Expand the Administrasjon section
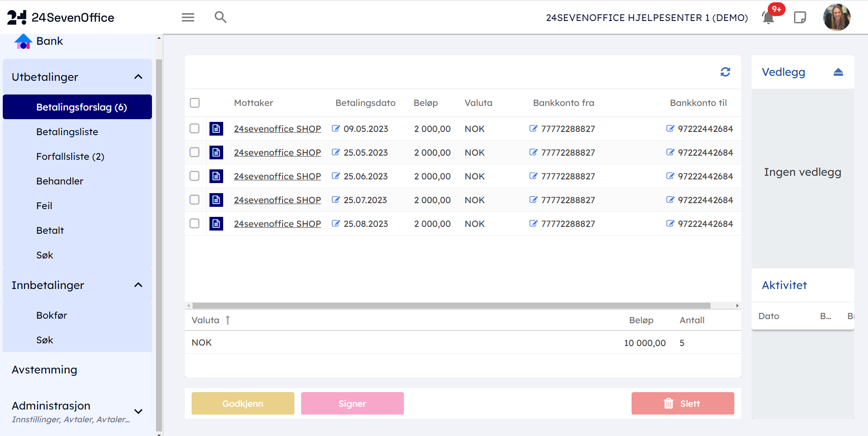The width and height of the screenshot is (868, 436). tap(138, 411)
